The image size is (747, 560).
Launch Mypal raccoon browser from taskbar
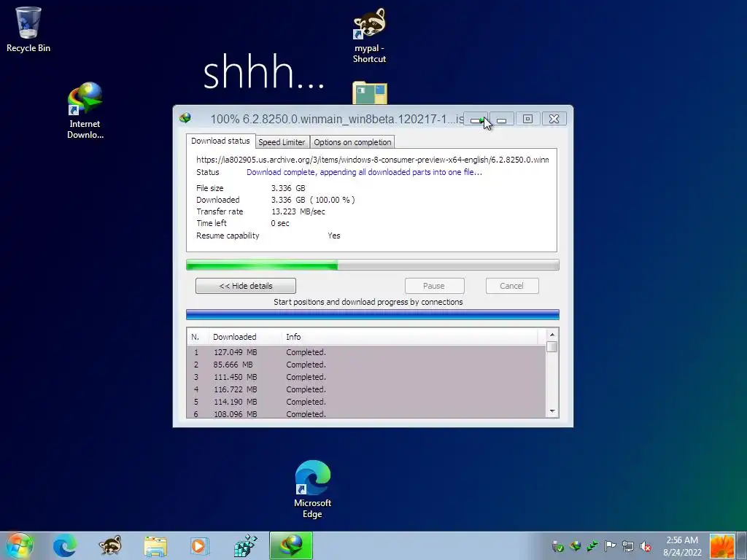[110, 545]
